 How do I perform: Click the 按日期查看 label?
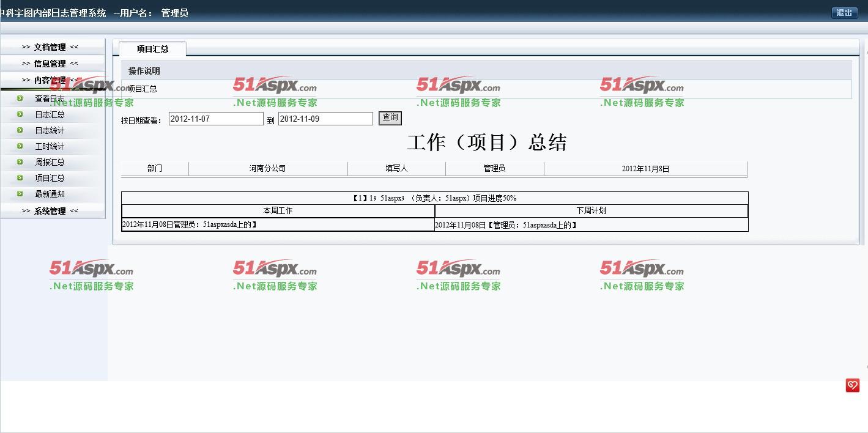141,120
